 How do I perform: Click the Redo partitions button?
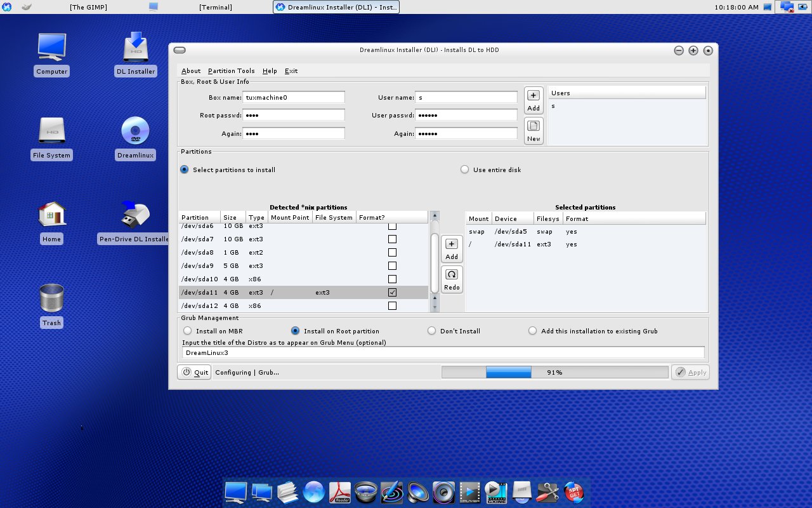(452, 280)
